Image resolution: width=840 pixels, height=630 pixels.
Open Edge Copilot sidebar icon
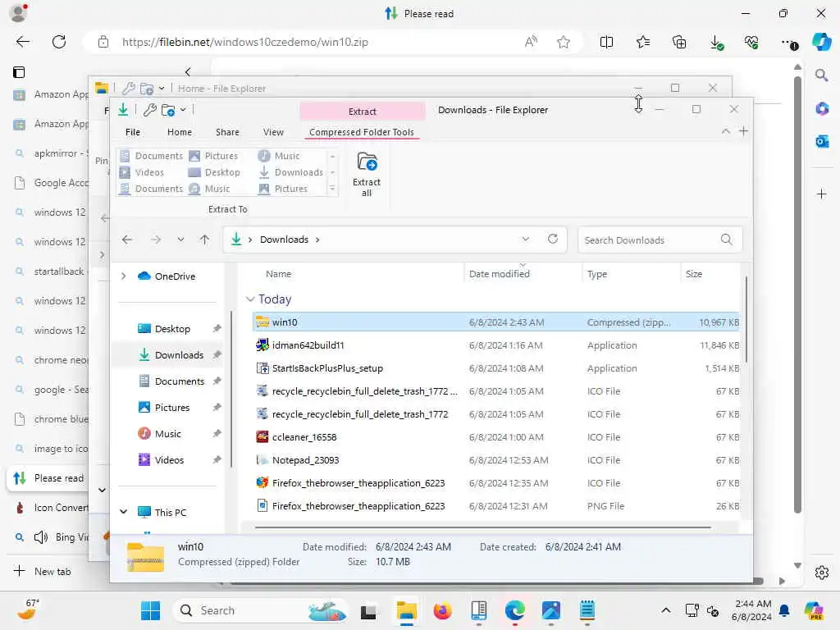tap(822, 42)
